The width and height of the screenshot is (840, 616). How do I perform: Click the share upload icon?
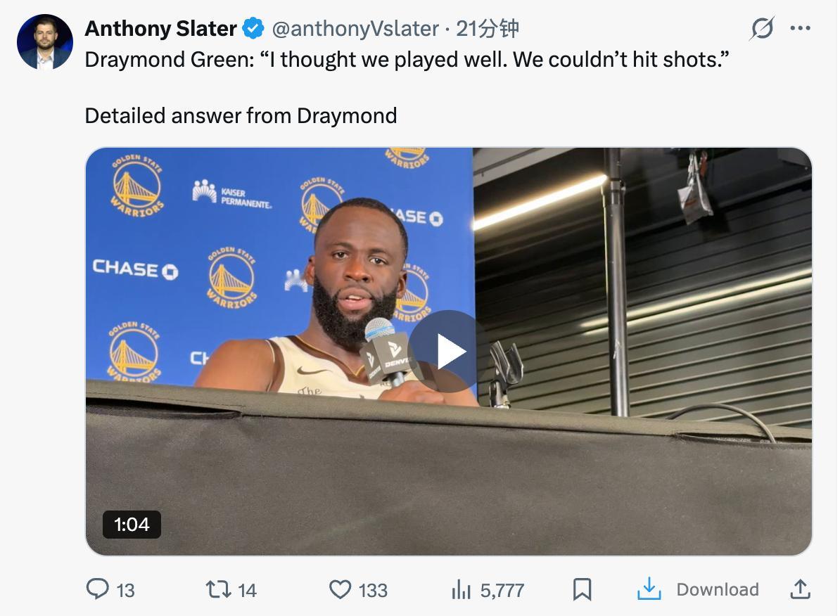click(x=801, y=589)
